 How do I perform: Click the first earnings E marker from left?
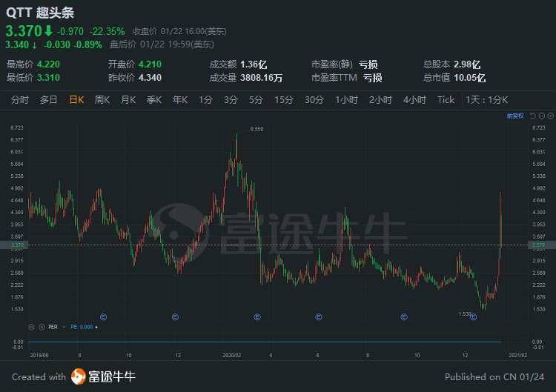click(103, 317)
